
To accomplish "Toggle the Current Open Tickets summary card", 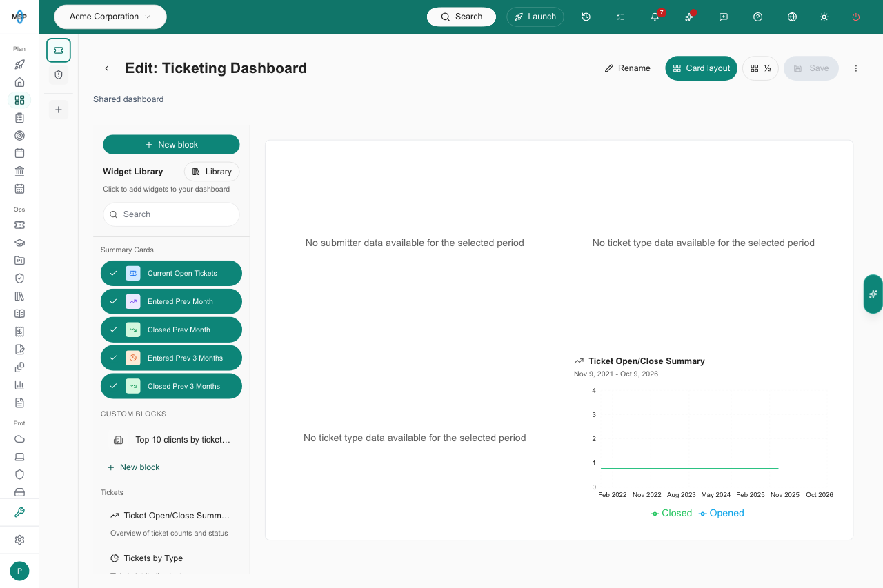I will tap(171, 273).
